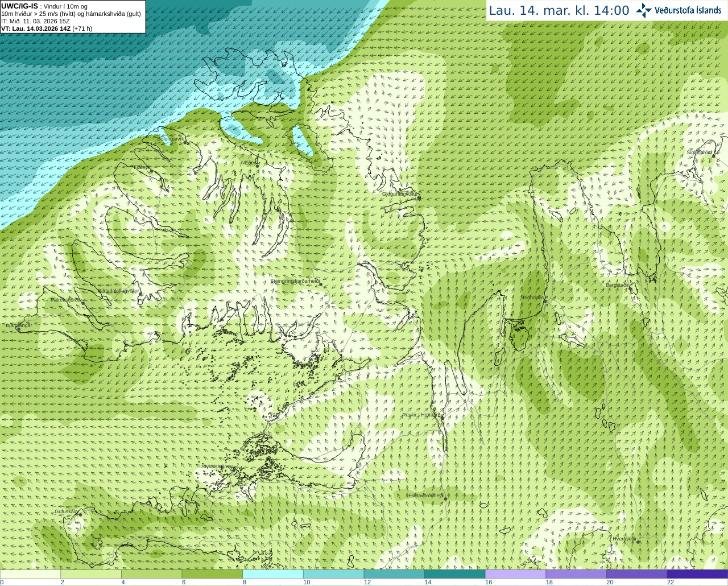This screenshot has width=728, height=586.
Task: Pick the light cyan 8–10 m/s legend swatch
Action: (273, 574)
